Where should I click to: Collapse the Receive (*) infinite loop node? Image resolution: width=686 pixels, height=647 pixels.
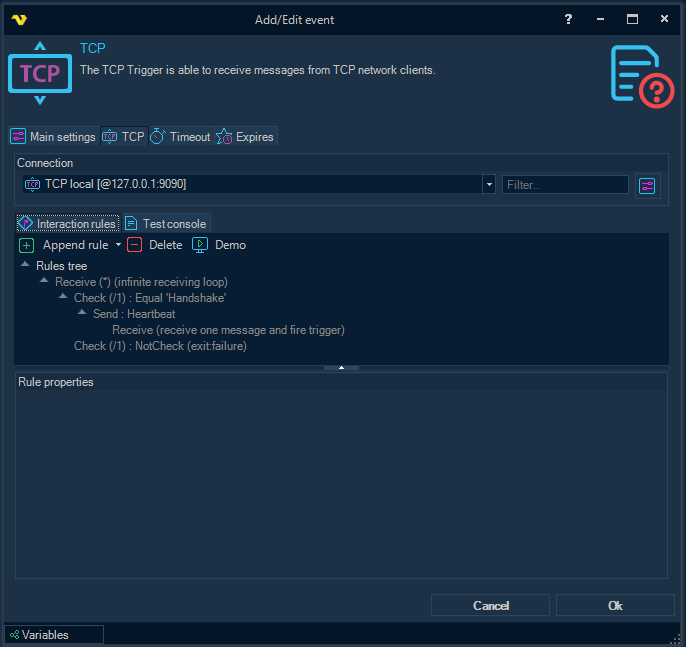[x=44, y=282]
